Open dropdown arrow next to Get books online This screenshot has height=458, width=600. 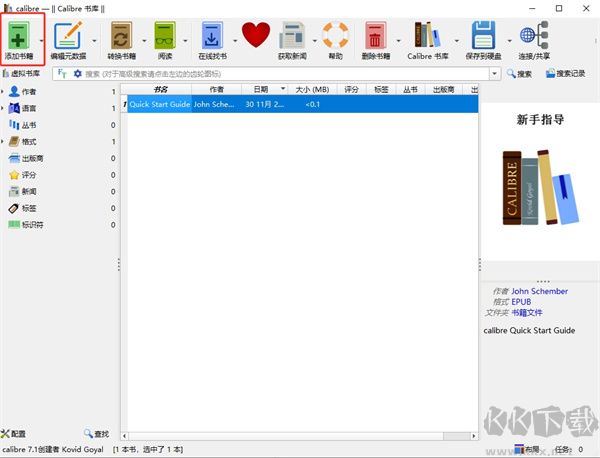pos(235,40)
